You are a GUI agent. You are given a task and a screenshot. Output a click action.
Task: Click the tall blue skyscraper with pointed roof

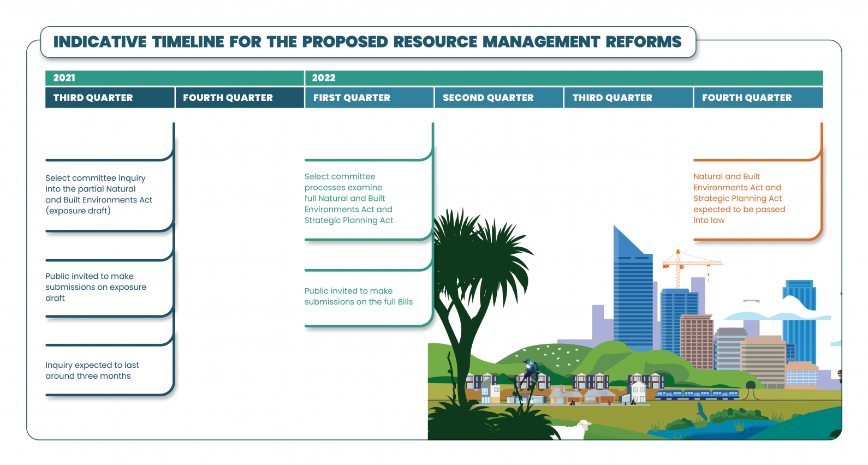coord(632,289)
